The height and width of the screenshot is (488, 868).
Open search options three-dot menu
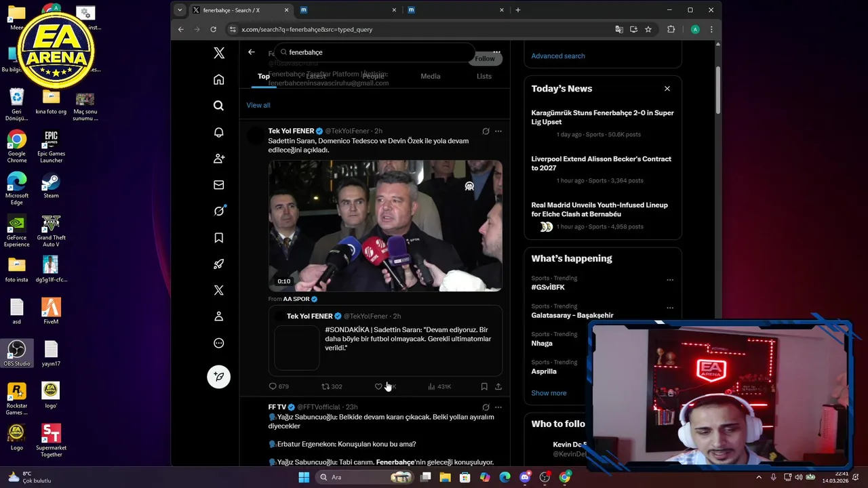(496, 52)
